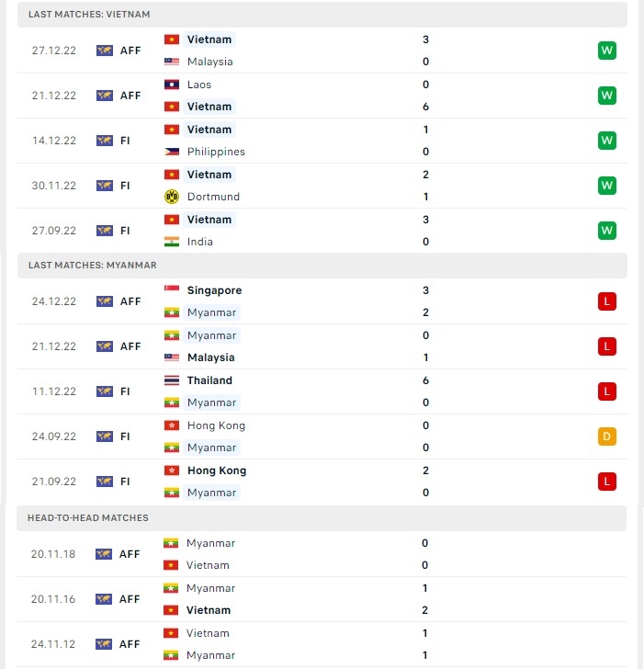Open the Vietnam vs Dortmund match row
The width and height of the screenshot is (644, 669).
(322, 186)
